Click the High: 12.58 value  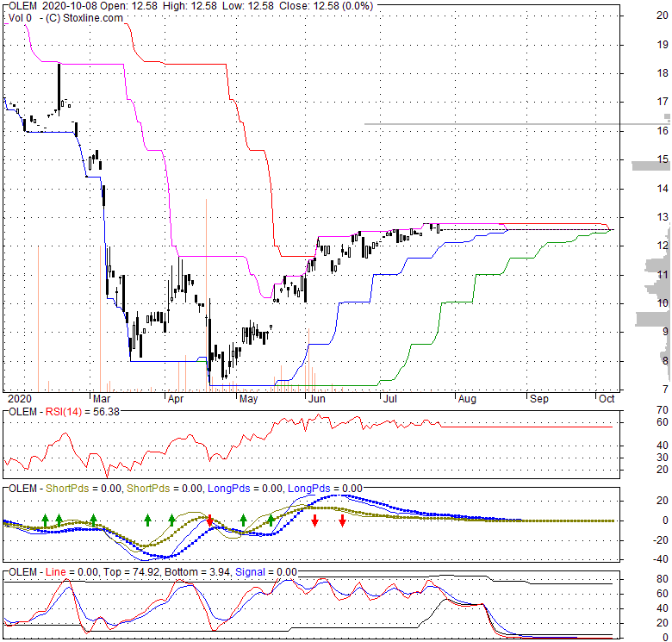(x=188, y=6)
